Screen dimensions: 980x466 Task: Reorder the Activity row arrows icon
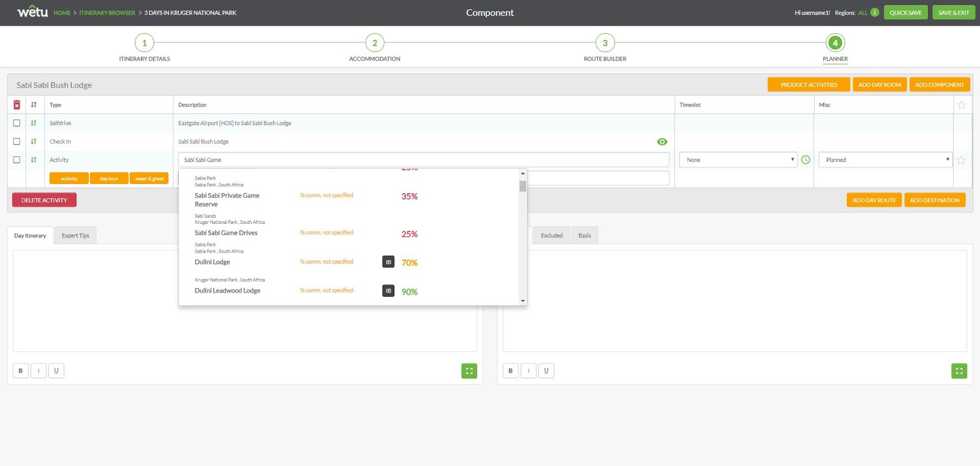[34, 160]
